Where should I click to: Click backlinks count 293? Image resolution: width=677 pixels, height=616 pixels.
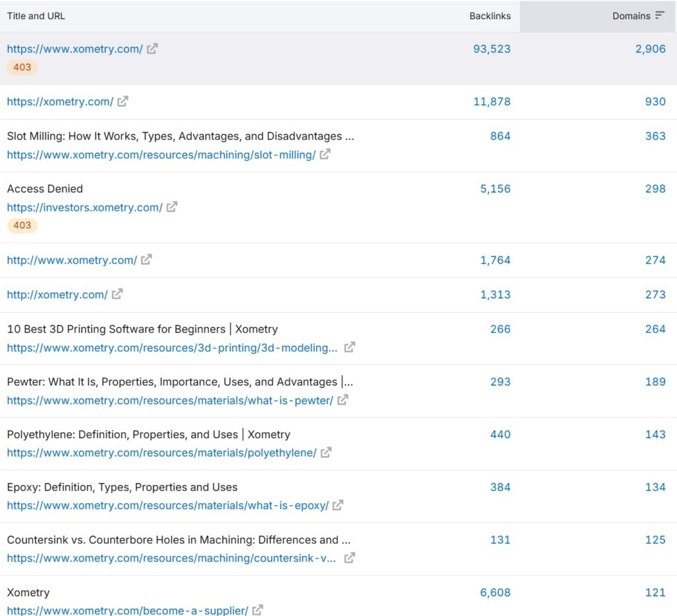[500, 381]
